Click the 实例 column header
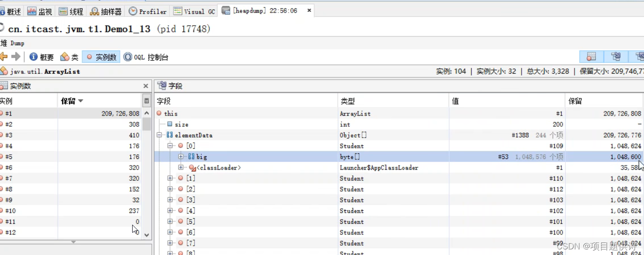 pos(28,101)
